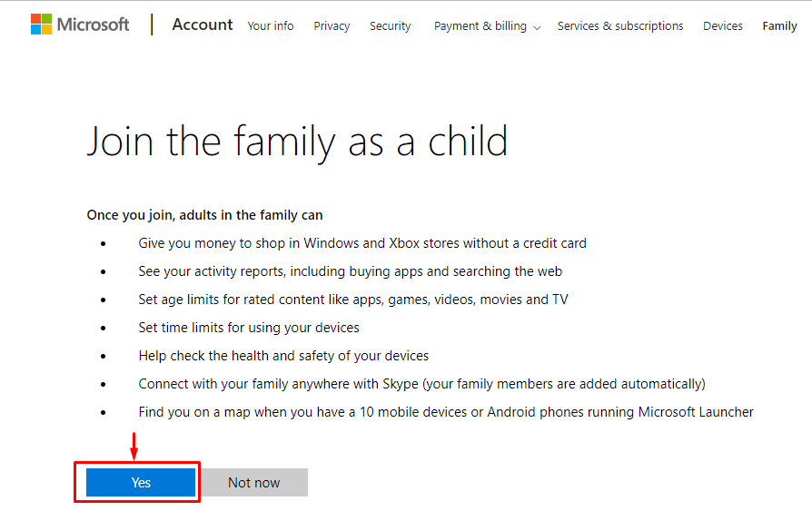Open the Your info tab

271,26
